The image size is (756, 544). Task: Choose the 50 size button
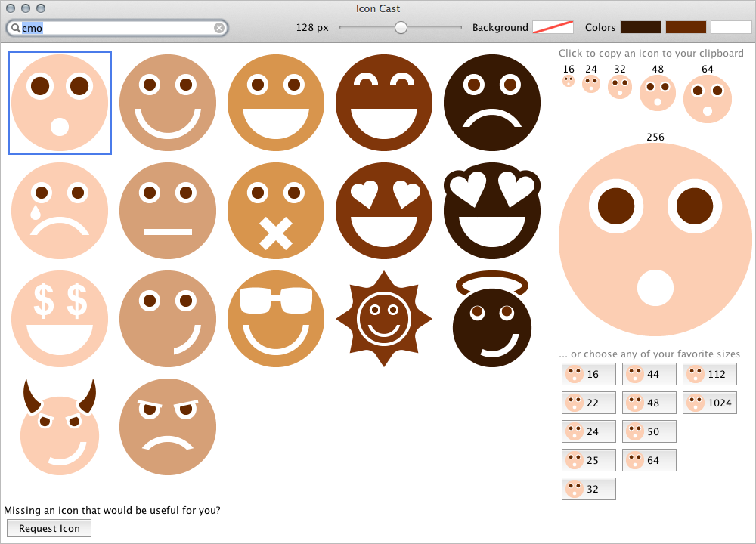click(649, 431)
